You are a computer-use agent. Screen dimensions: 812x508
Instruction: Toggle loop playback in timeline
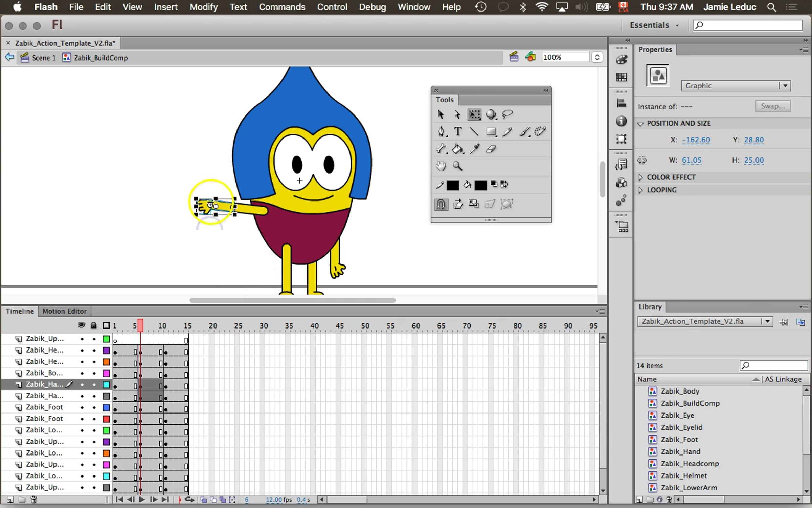(x=190, y=500)
